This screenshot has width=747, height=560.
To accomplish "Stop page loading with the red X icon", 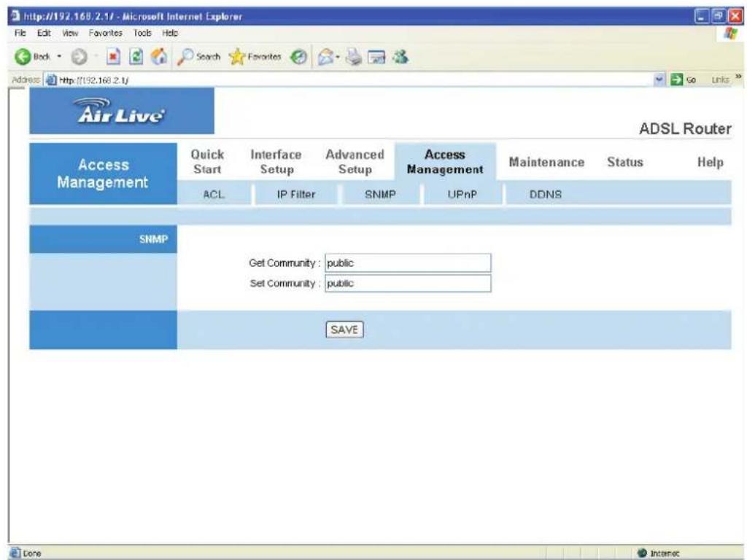I will tap(113, 57).
